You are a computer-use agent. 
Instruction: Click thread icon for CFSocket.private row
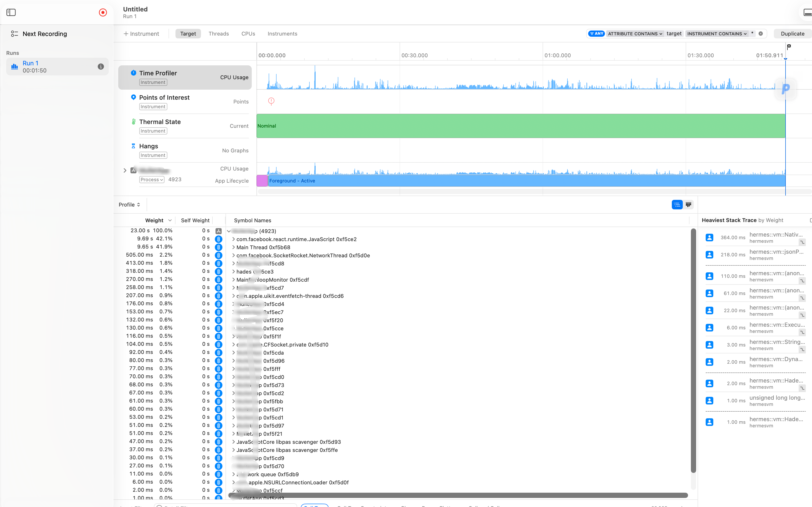click(219, 344)
